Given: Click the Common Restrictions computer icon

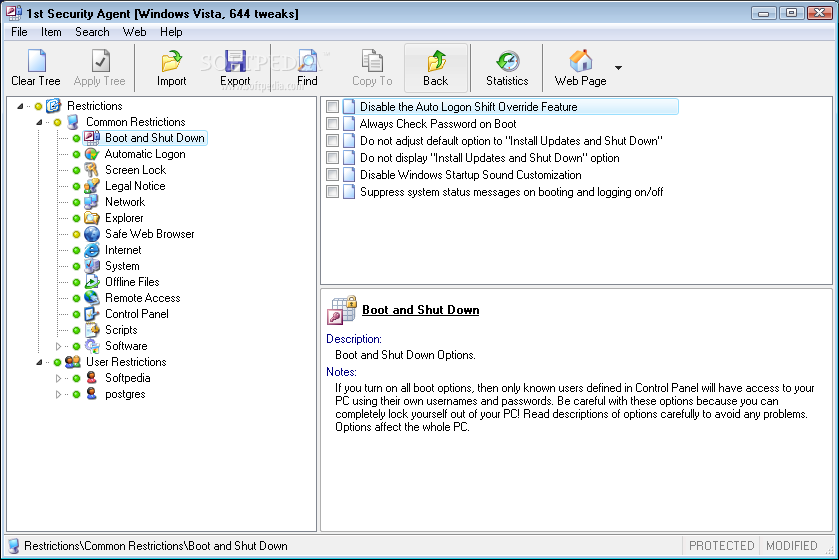Looking at the screenshot, I should click(x=73, y=122).
